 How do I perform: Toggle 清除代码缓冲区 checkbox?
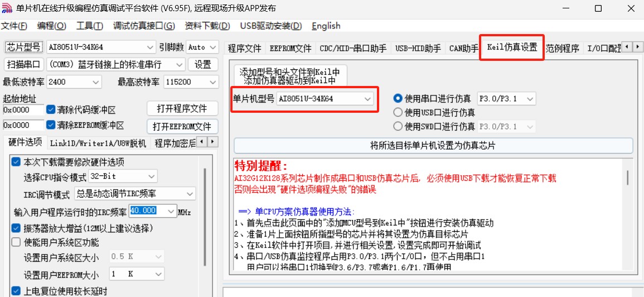tap(51, 110)
